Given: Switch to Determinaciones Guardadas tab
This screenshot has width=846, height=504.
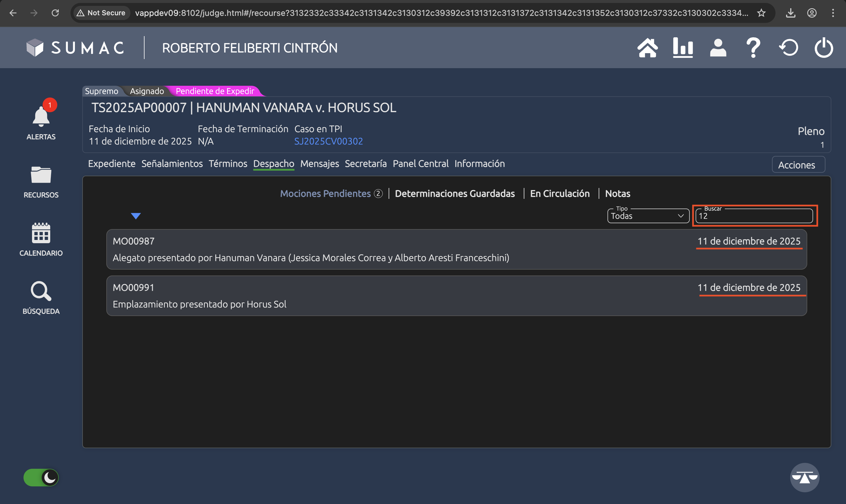Looking at the screenshot, I should [x=455, y=194].
